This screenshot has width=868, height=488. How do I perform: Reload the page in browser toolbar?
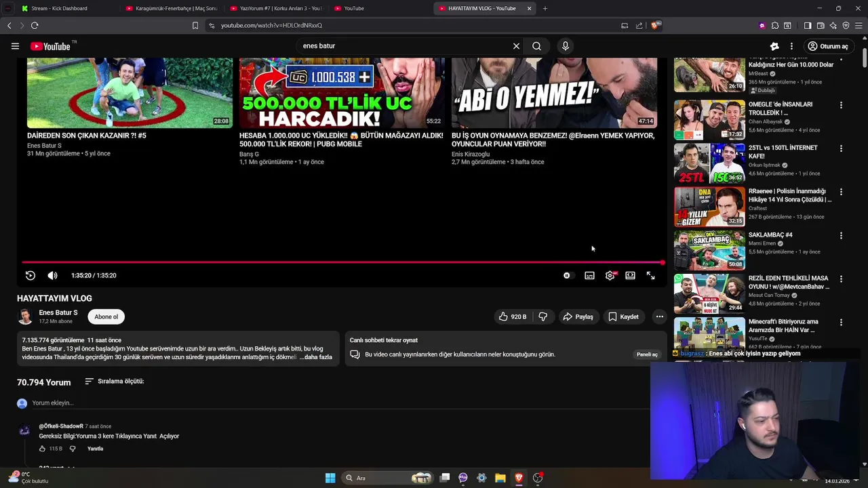[x=35, y=26]
